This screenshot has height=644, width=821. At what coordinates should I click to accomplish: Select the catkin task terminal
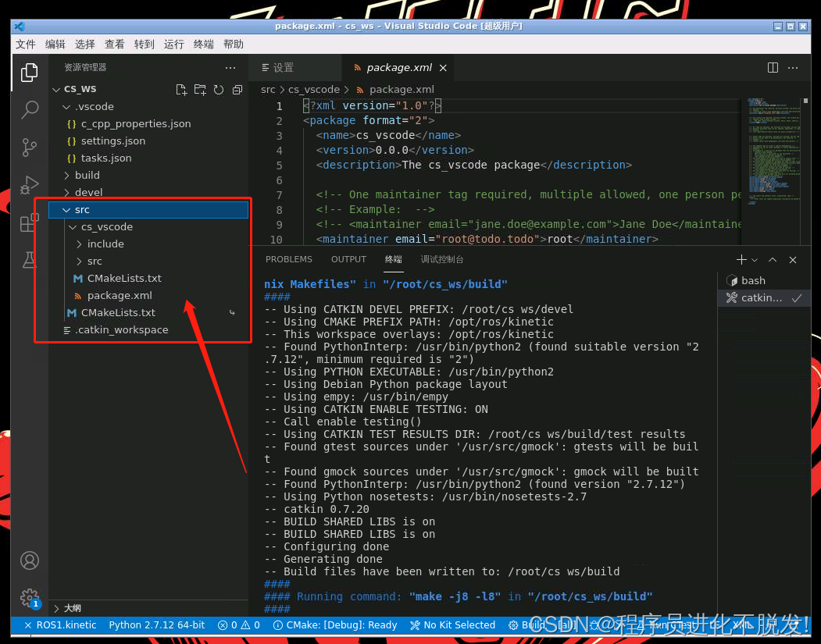pyautogui.click(x=763, y=297)
